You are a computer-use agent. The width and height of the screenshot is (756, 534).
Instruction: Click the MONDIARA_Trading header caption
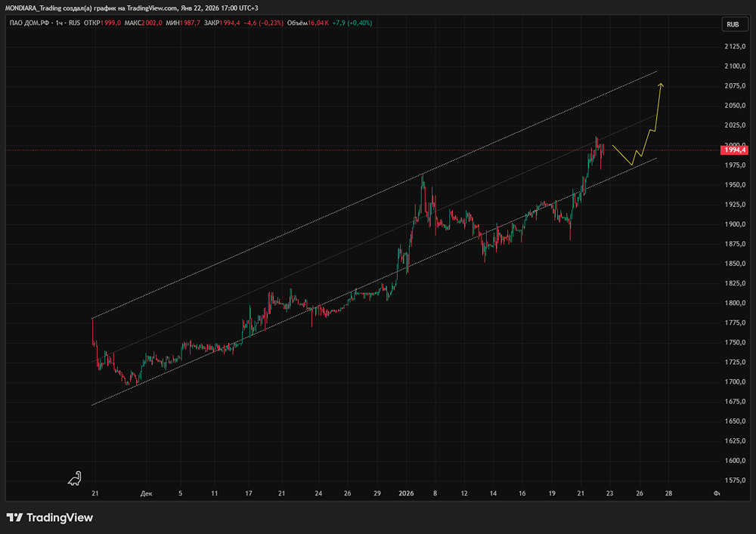point(131,8)
